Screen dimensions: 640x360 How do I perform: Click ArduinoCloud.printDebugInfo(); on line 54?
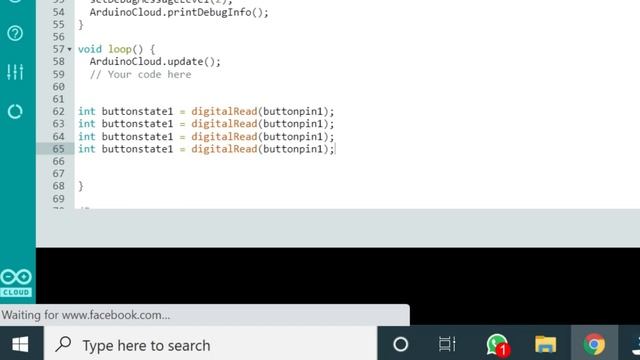(179, 12)
